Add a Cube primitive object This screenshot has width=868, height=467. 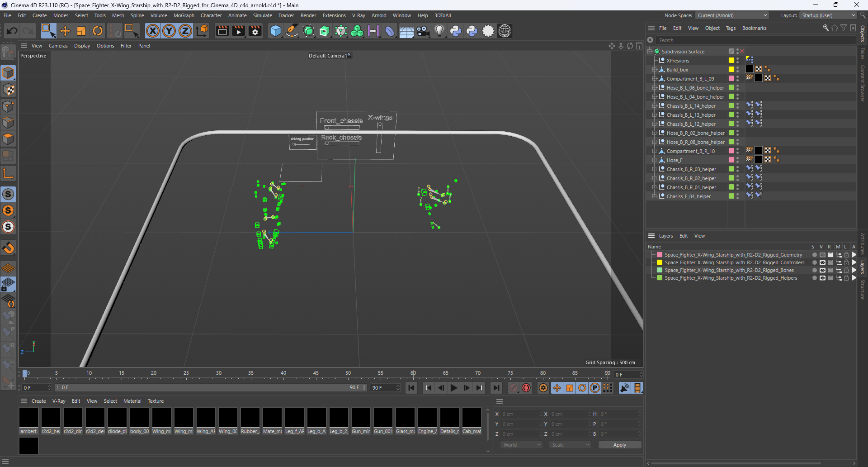(275, 31)
